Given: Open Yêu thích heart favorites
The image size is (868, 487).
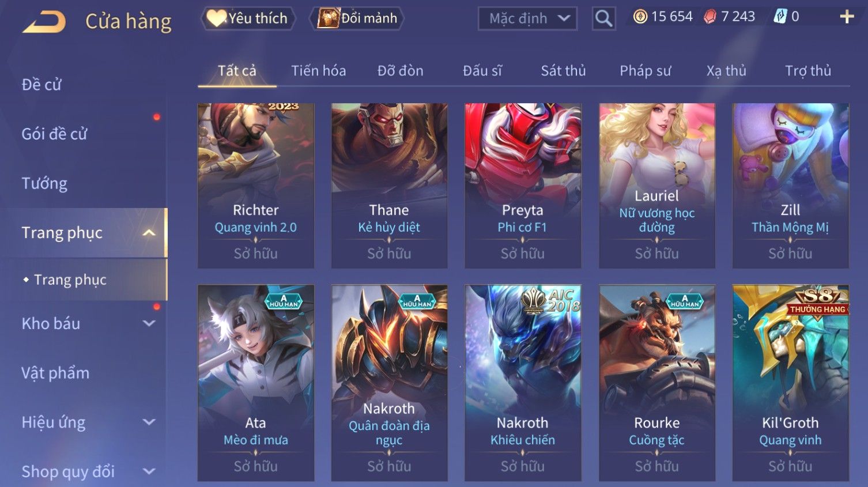Looking at the screenshot, I should (x=248, y=18).
